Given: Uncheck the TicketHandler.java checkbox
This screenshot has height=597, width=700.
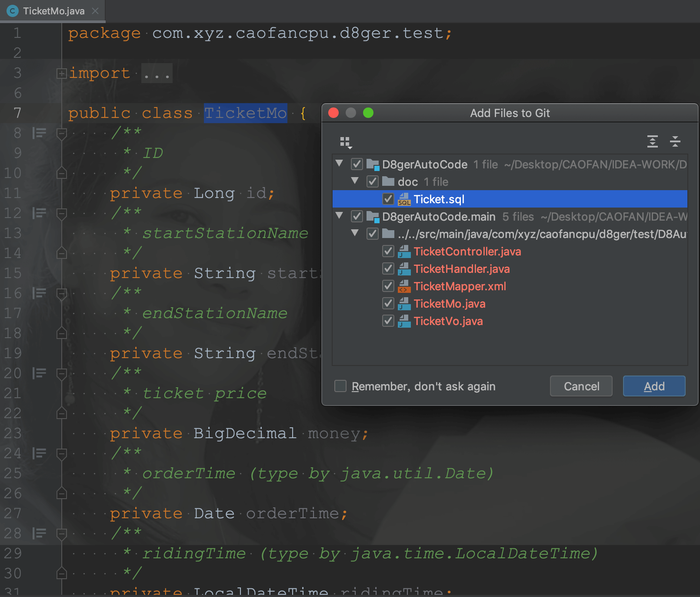Looking at the screenshot, I should click(388, 268).
